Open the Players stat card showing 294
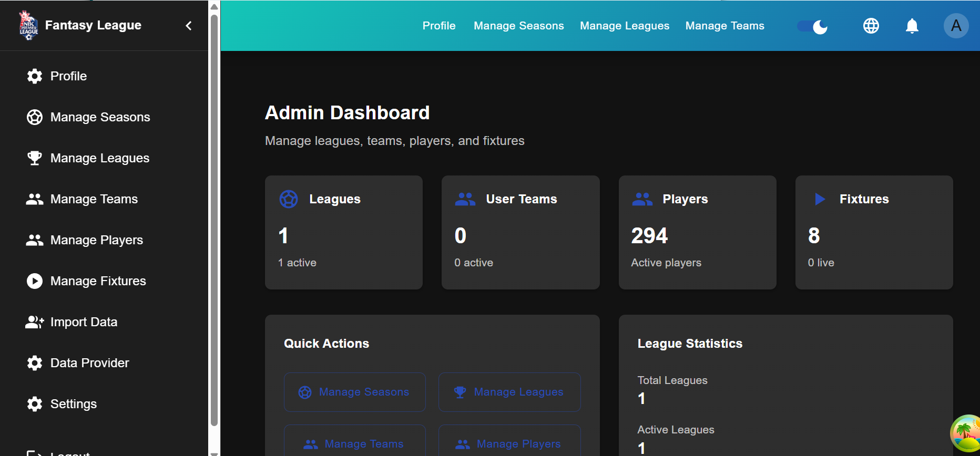The width and height of the screenshot is (980, 456). pos(698,232)
